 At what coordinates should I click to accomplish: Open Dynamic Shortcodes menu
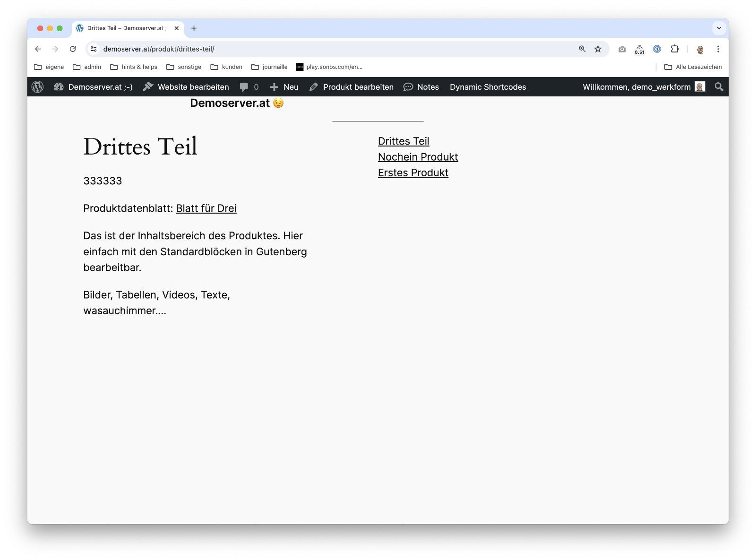488,87
